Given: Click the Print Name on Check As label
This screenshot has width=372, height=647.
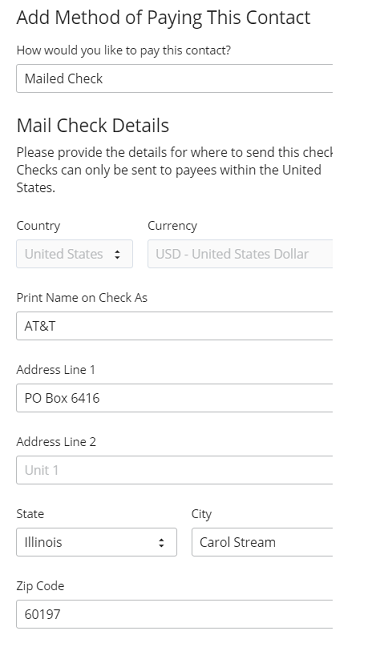Looking at the screenshot, I should (x=82, y=298).
